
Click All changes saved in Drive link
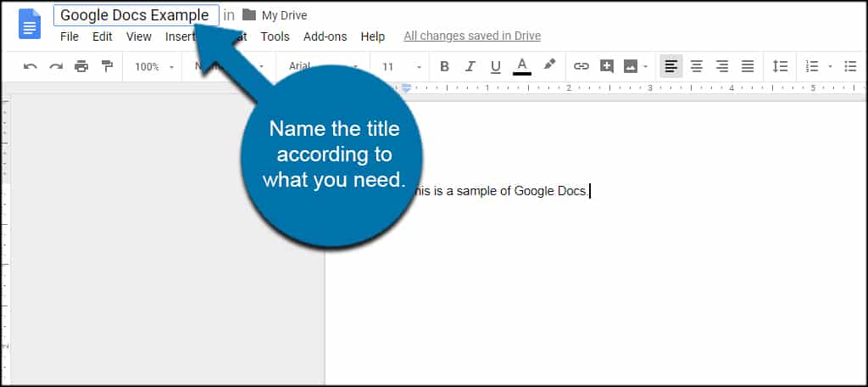[472, 36]
